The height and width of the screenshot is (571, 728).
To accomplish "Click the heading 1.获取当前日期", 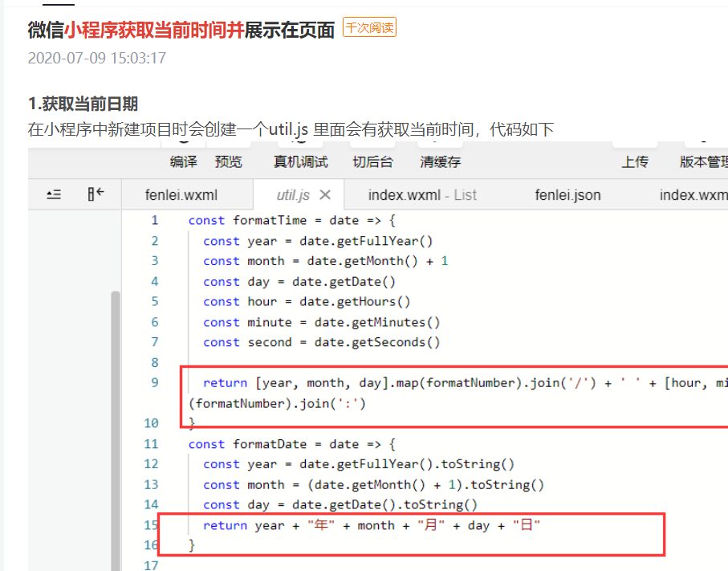I will coord(83,104).
